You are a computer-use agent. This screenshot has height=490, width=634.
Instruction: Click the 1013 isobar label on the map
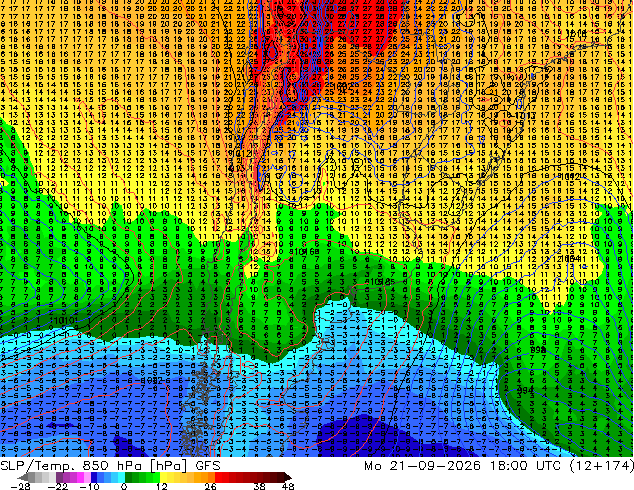pos(525,116)
